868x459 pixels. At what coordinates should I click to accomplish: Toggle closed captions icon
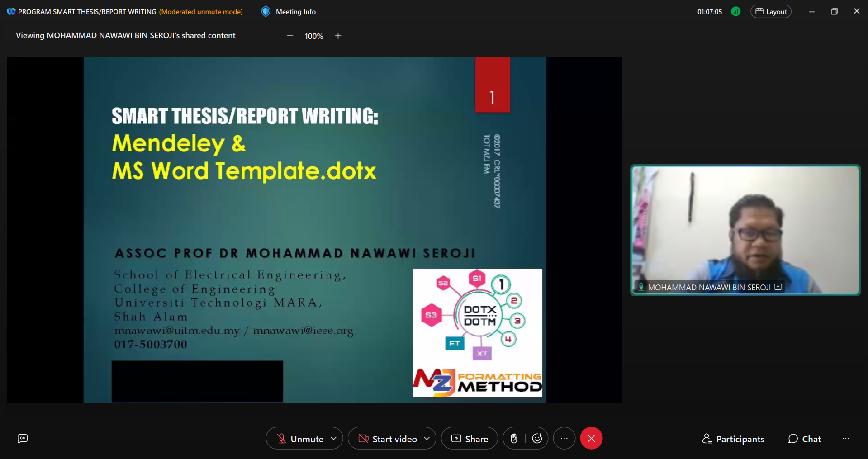pyautogui.click(x=23, y=438)
